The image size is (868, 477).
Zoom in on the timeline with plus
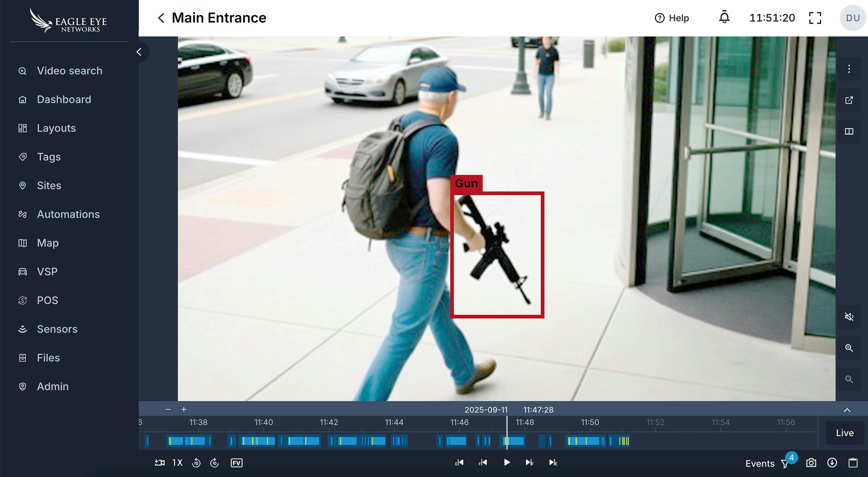pos(183,409)
